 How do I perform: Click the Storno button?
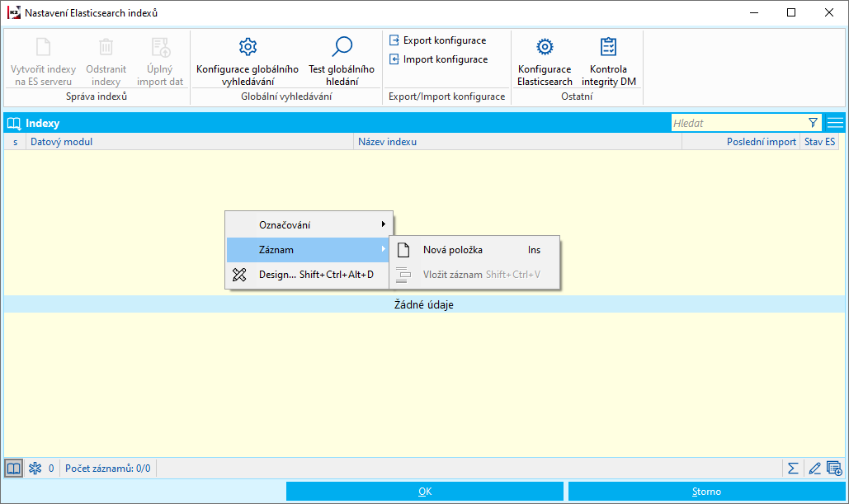706,492
